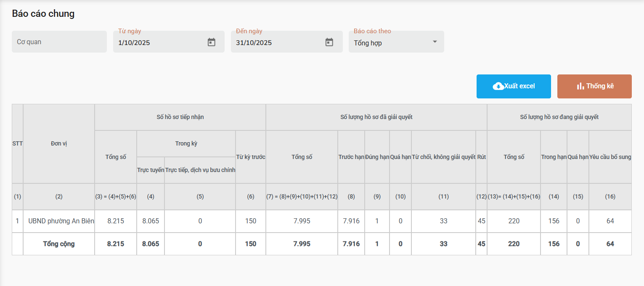Click the Tổng cộng row label
Screen dimensions: 644x286
coord(59,244)
